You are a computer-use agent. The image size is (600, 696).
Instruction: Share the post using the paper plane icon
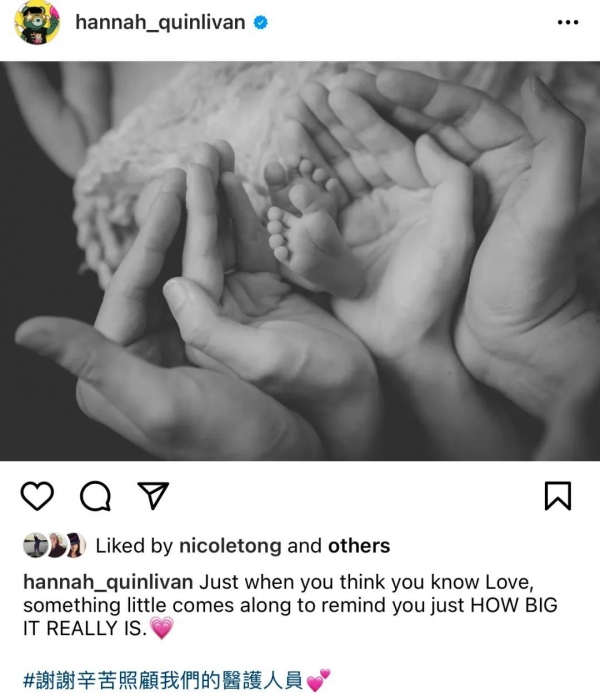154,495
